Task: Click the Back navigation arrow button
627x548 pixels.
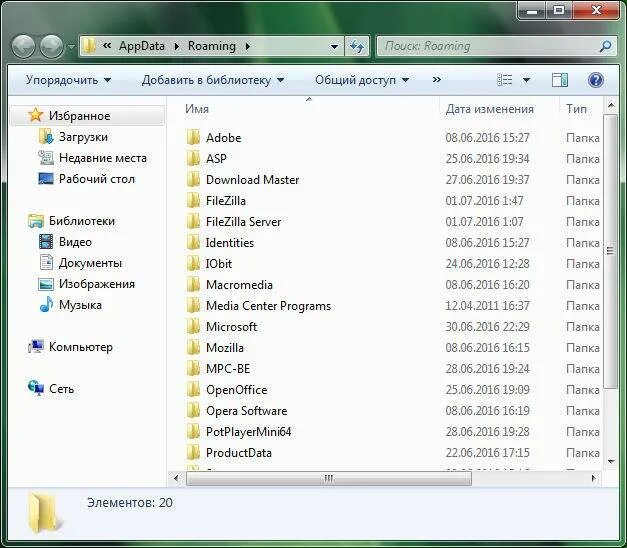Action: point(23,47)
